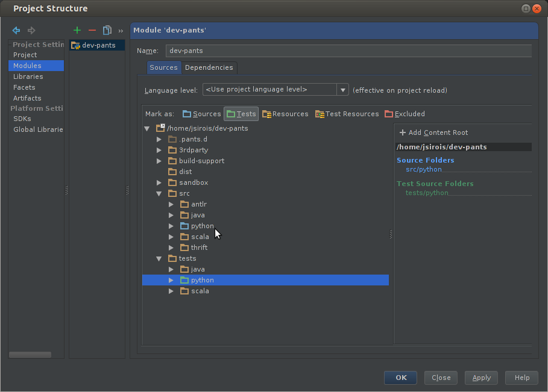Image resolution: width=548 pixels, height=392 pixels.
Task: Select the sandbox folder row
Action: coord(266,182)
